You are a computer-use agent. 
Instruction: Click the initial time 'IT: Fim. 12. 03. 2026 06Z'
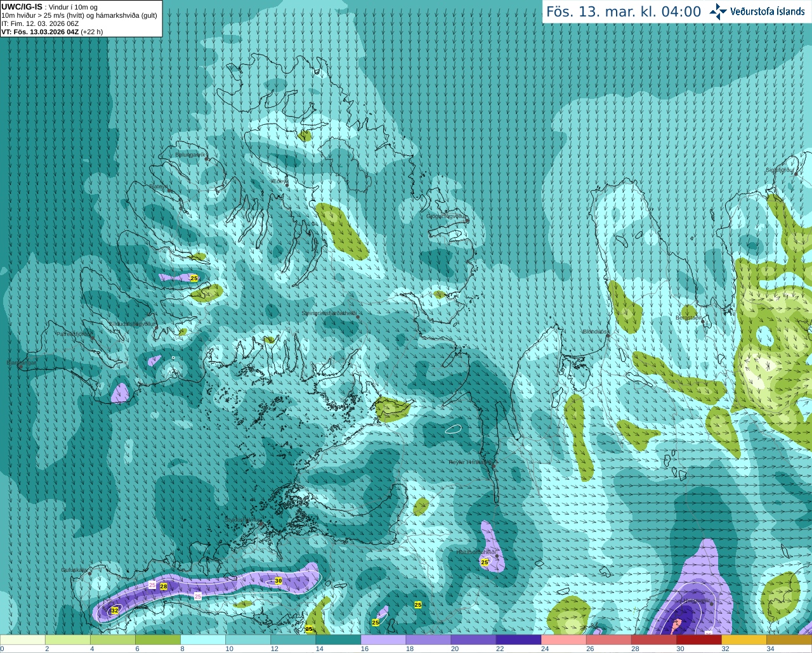click(x=40, y=23)
